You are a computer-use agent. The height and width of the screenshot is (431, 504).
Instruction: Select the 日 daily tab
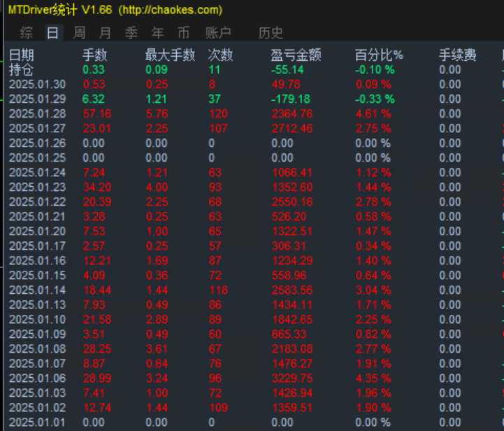[52, 33]
